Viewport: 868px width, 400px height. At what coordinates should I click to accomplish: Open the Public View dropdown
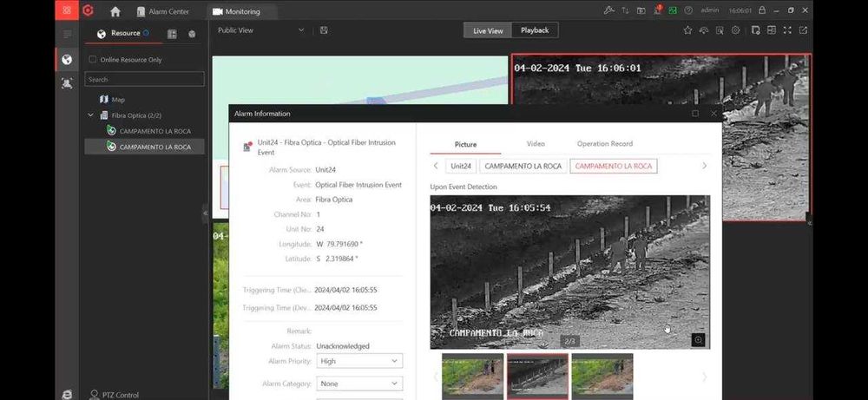260,30
